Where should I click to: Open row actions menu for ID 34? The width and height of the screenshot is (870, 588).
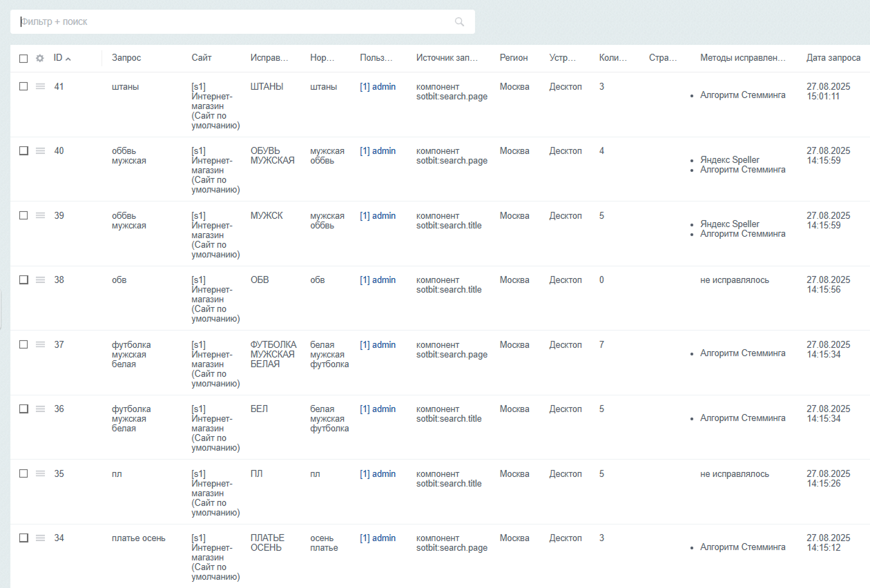pyautogui.click(x=41, y=538)
